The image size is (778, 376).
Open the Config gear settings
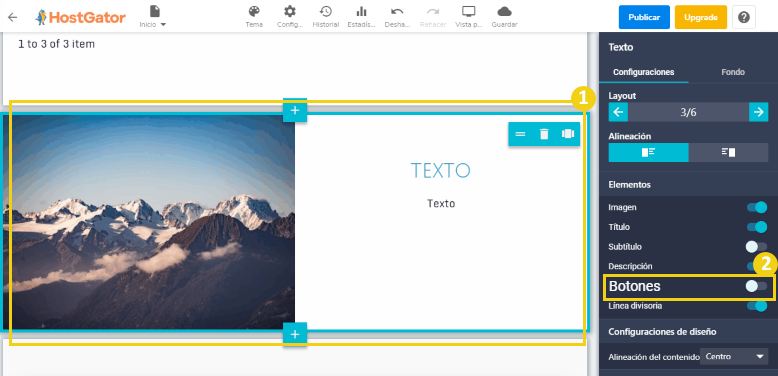[290, 16]
